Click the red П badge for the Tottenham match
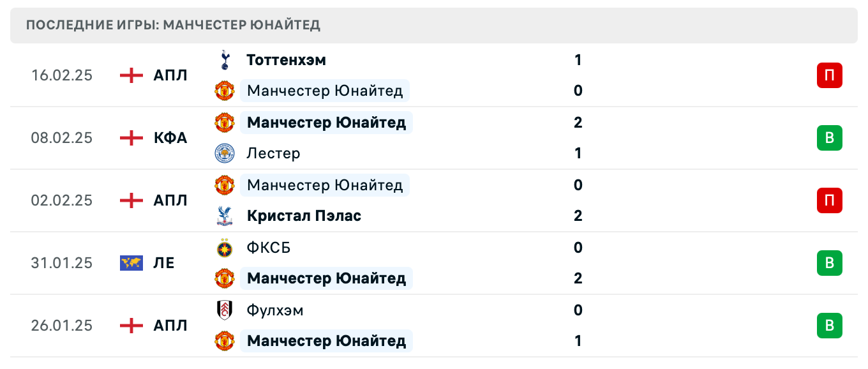Viewport: 868px width, 369px height. point(829,75)
